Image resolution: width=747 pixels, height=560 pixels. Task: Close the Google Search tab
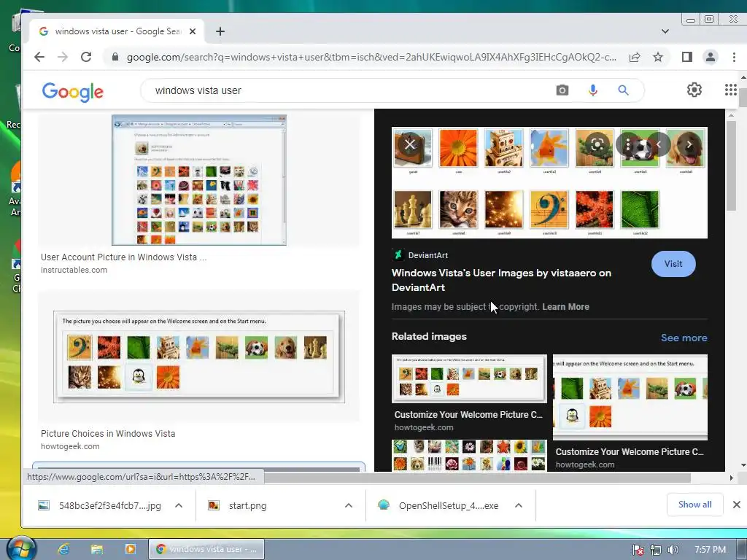pyautogui.click(x=193, y=31)
